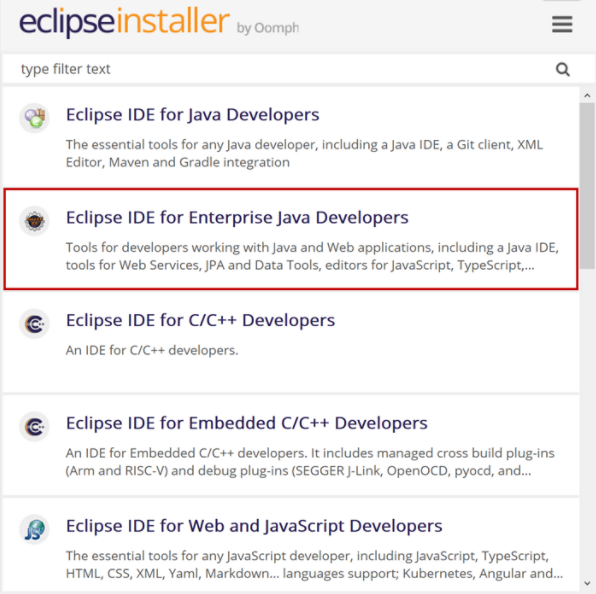Click the Java Developers description text
This screenshot has width=596, height=594.
point(304,154)
